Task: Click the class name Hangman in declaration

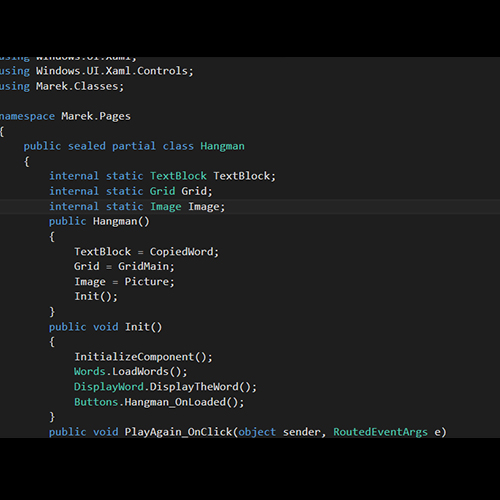Action: [x=222, y=146]
